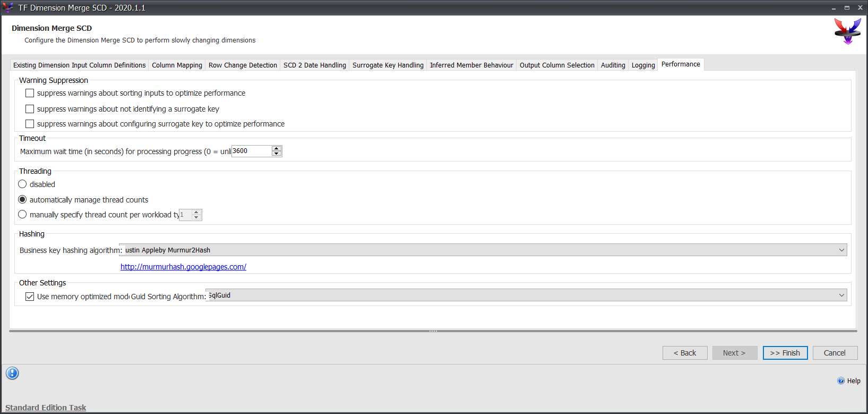Increase the timeout value with up arrow
The image size is (868, 414).
tap(276, 148)
